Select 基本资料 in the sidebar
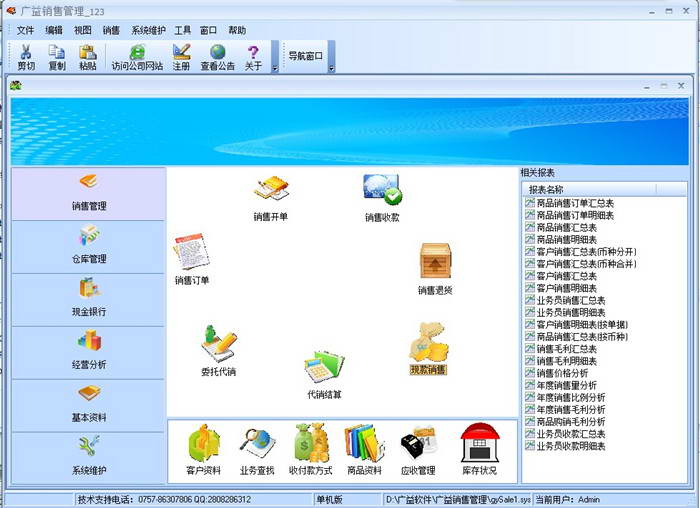The width and height of the screenshot is (700, 508). pyautogui.click(x=88, y=405)
